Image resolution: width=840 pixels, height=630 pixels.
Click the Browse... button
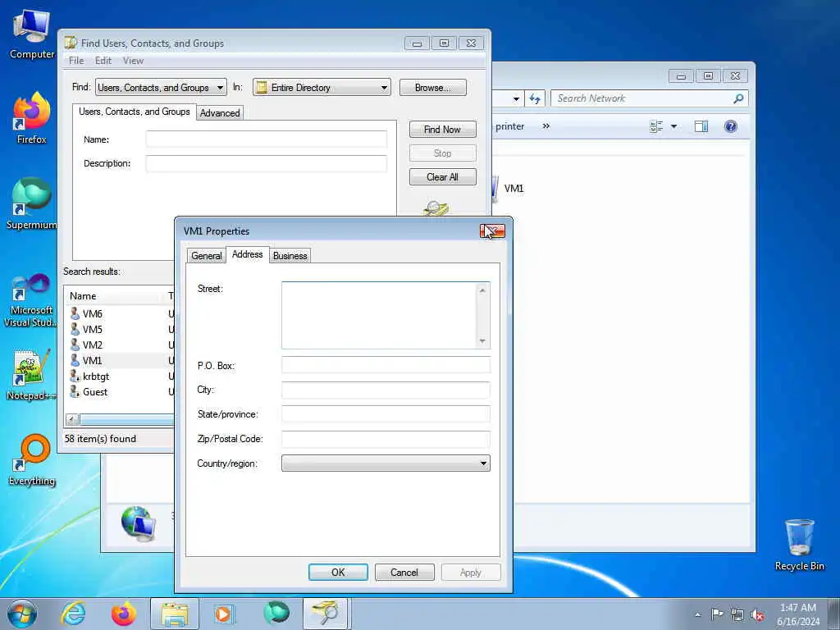[433, 87]
